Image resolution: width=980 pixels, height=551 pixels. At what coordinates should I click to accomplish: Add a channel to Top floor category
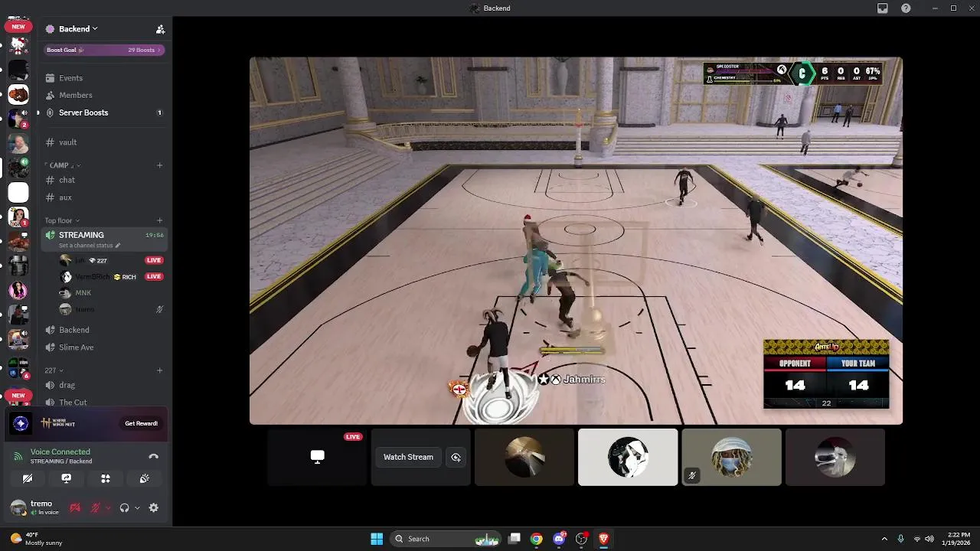point(159,220)
